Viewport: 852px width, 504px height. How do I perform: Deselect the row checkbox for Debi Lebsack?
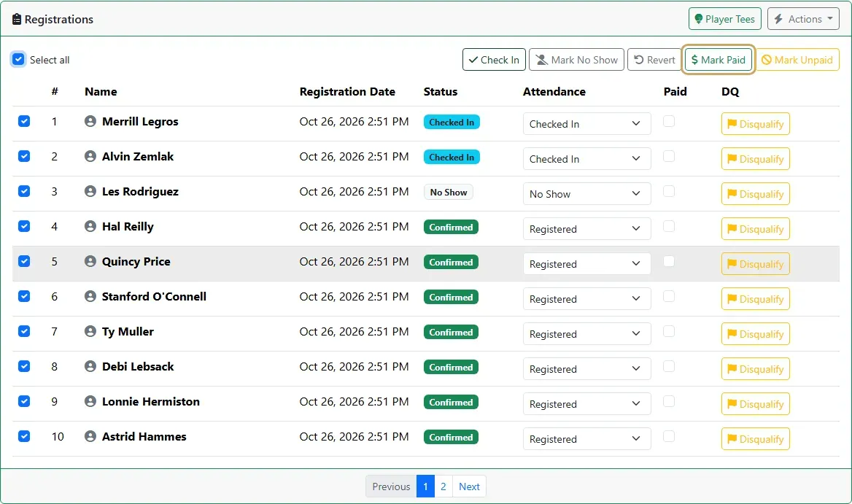(24, 367)
